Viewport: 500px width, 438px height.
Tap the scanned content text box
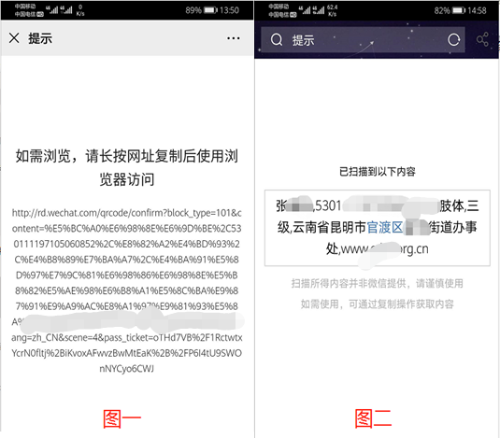pos(377,228)
